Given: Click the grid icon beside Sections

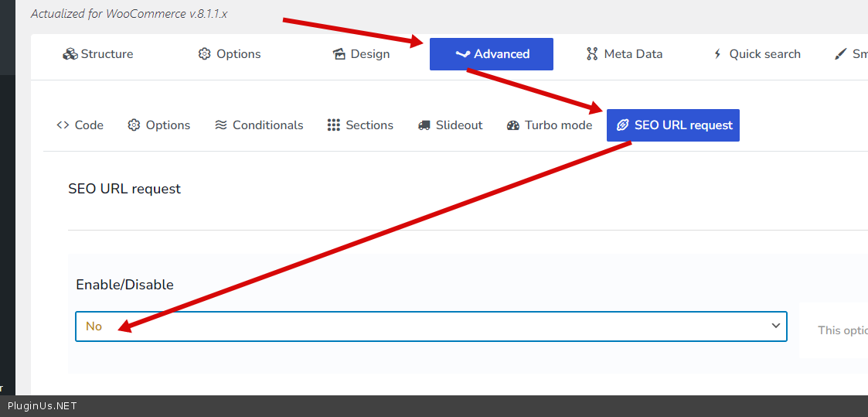Looking at the screenshot, I should point(334,125).
